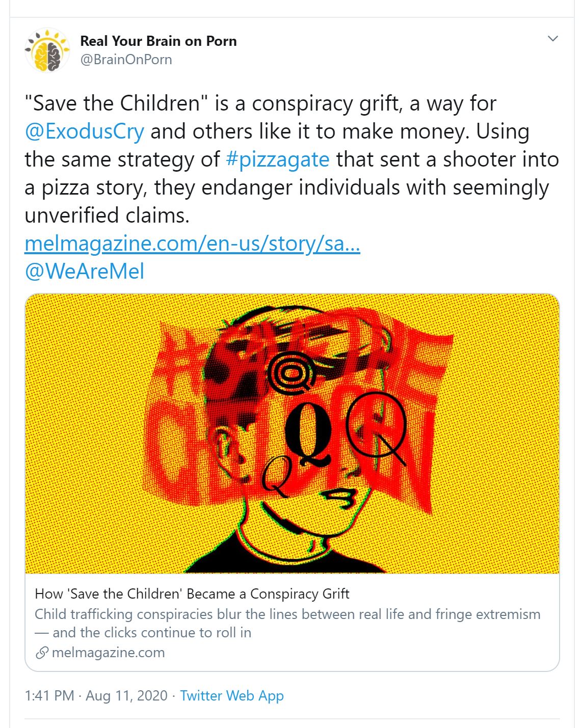
Task: Click the Twitter Web App source link
Action: pyautogui.click(x=232, y=695)
